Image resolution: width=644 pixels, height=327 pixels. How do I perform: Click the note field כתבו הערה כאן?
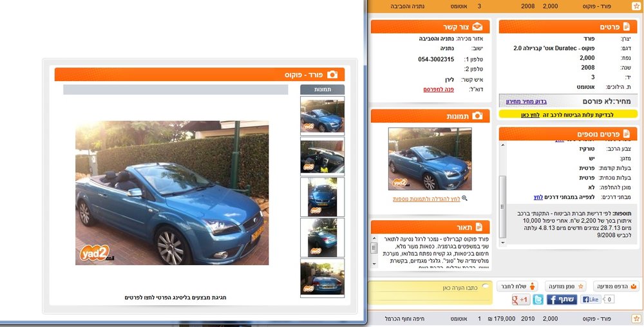coord(430,292)
